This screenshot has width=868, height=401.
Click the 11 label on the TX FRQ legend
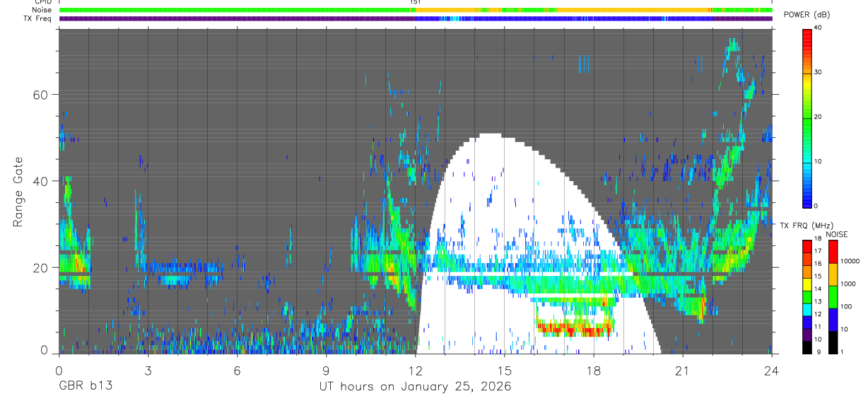point(818,327)
